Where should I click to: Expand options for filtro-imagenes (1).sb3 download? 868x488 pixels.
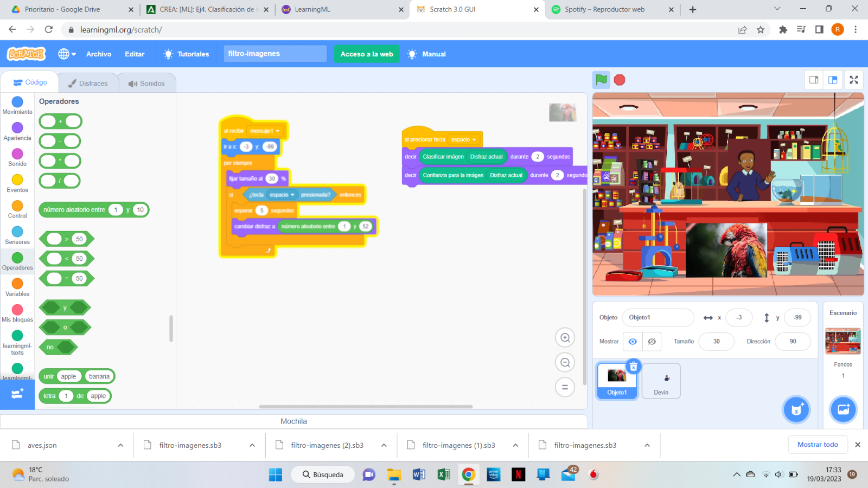[x=515, y=445]
